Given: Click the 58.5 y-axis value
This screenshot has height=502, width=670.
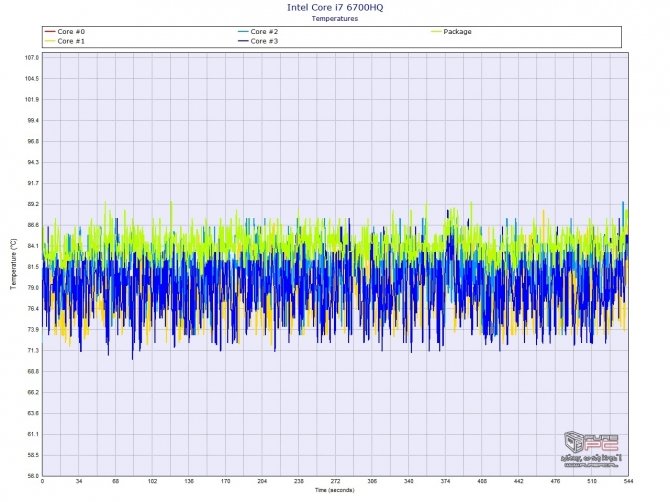Looking at the screenshot, I should click(32, 455).
